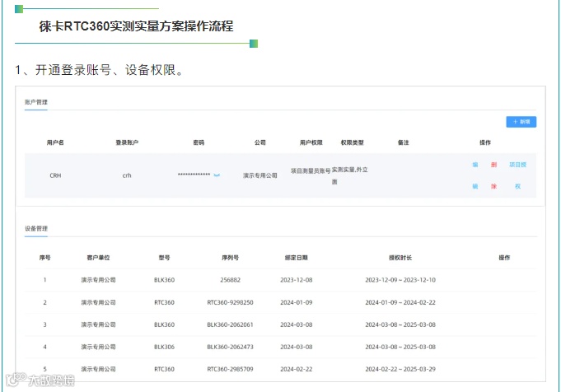This screenshot has height=392, width=561.
Task: Click binding date 2024-01-09
Action: tap(297, 302)
